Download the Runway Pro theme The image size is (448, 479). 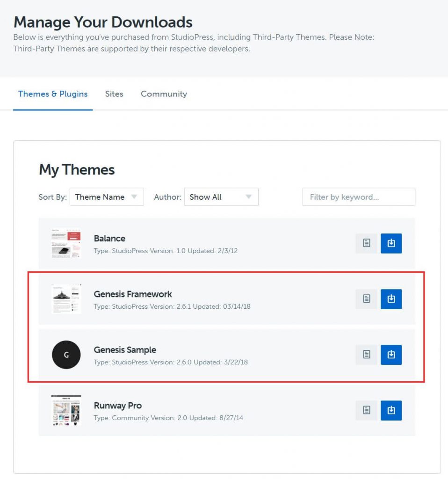click(x=391, y=410)
